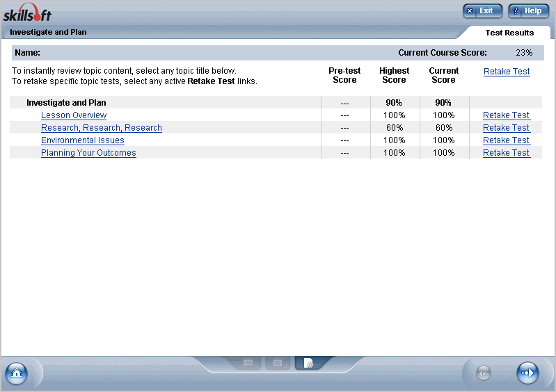Click the Current Score column header
The image size is (556, 392).
point(444,75)
